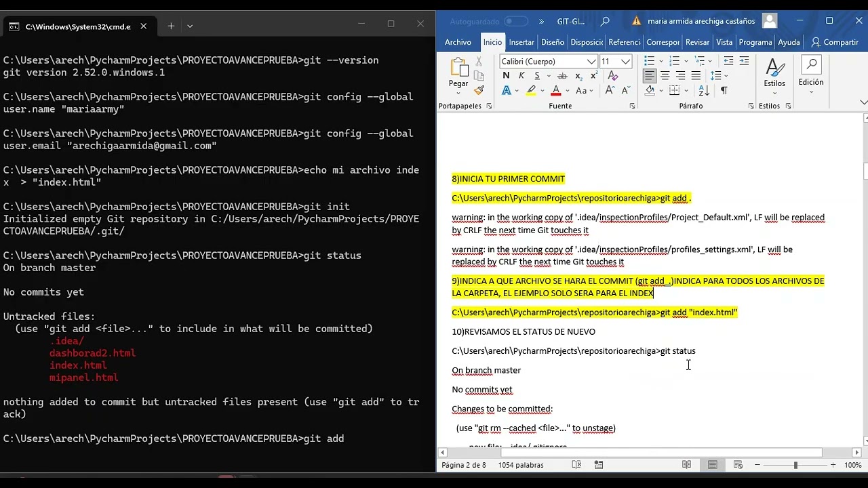Viewport: 868px width, 488px height.
Task: Close the cmd.exe terminal tab
Action: [x=144, y=26]
